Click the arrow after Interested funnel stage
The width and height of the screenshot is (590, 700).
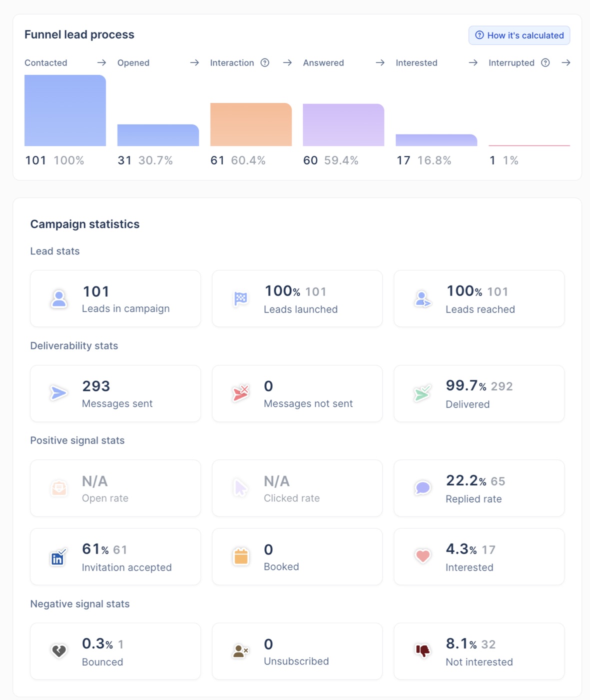(x=473, y=62)
